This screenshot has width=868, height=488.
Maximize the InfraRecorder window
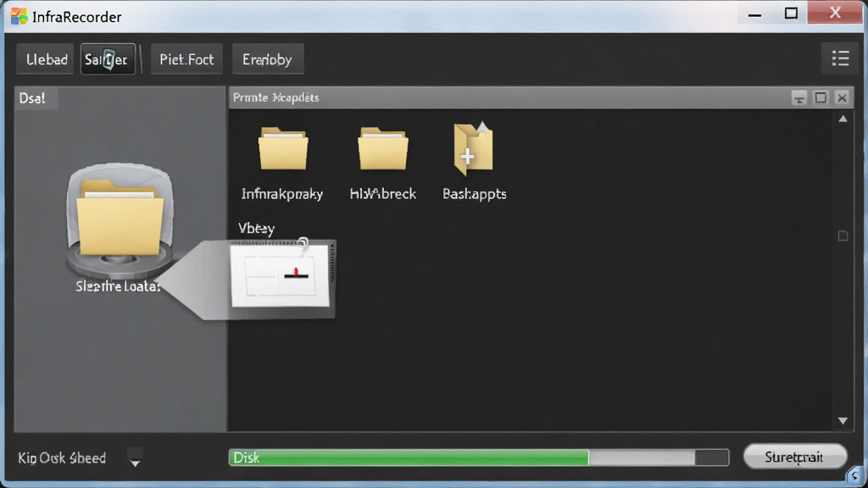click(x=791, y=14)
